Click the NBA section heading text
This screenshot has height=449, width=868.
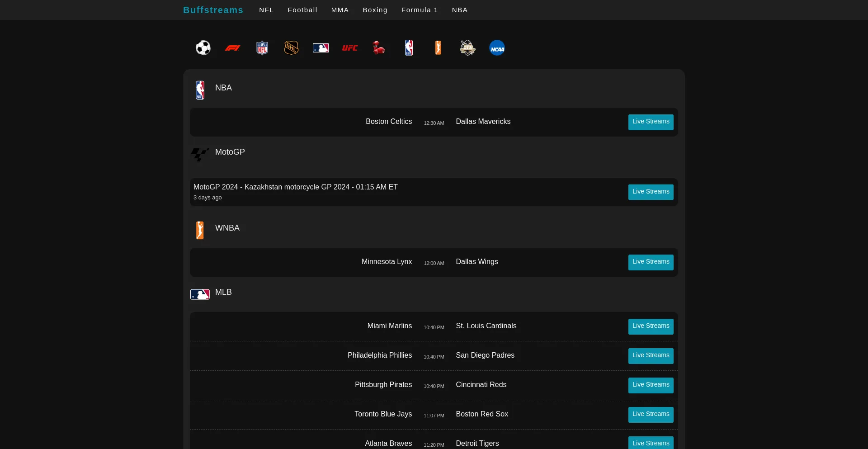[x=223, y=88]
